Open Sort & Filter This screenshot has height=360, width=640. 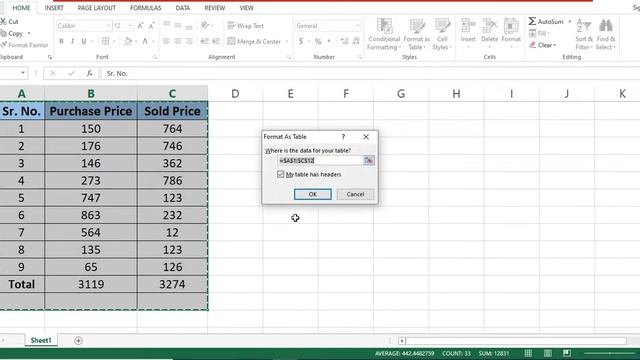[x=584, y=34]
